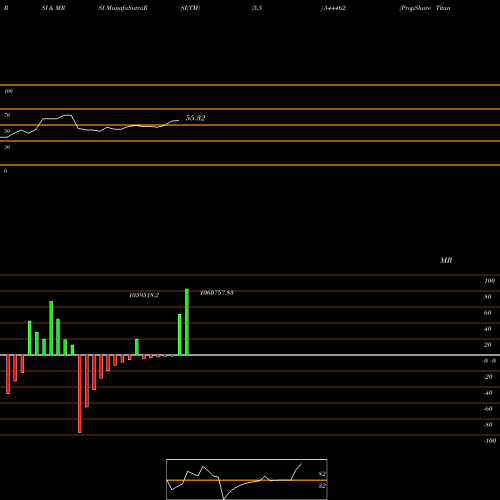
Task: Click the longest red histogram bar
Action: pyautogui.click(x=80, y=394)
